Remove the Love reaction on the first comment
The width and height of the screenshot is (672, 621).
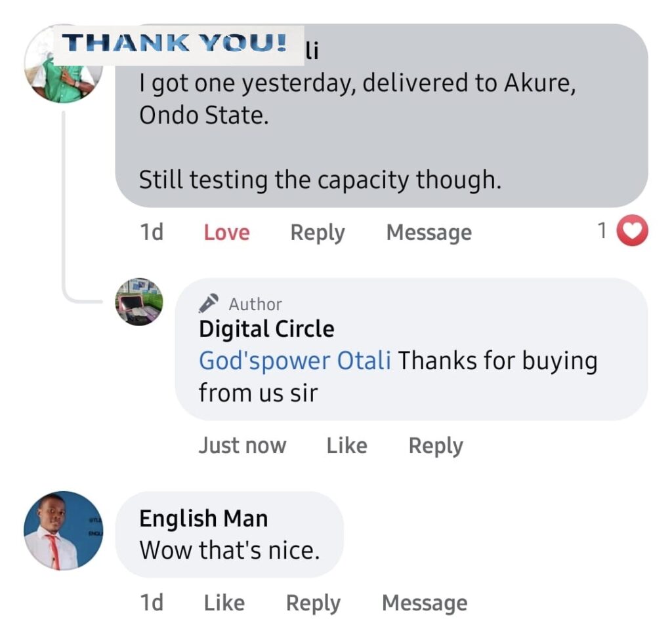(x=226, y=232)
